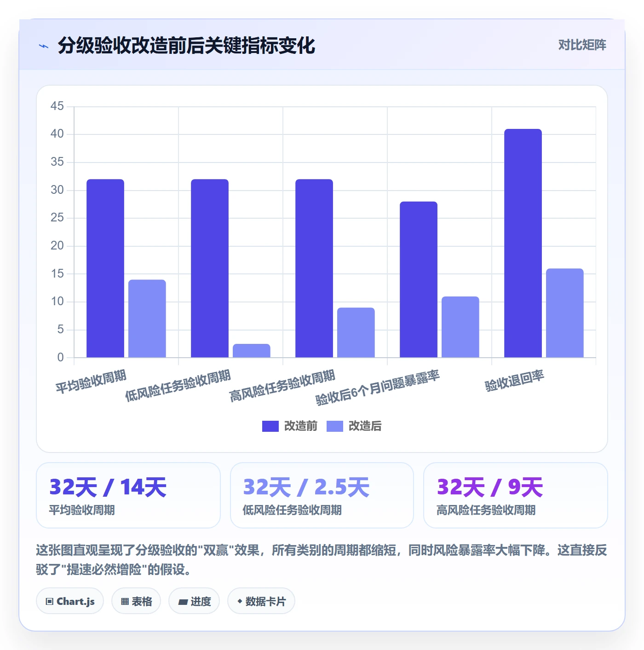Click the 改造前 dark blue legend swatch
The height and width of the screenshot is (650, 644).
point(270,426)
